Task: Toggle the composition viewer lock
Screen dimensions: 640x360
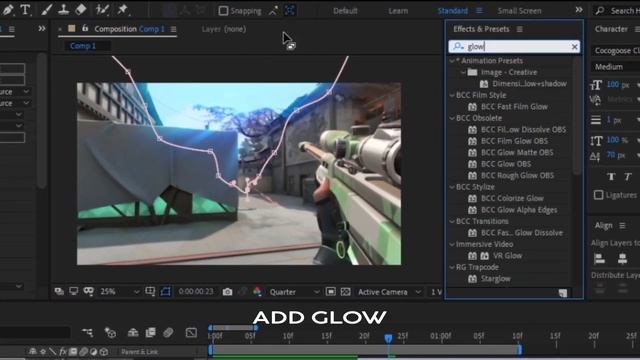Action: pos(85,28)
